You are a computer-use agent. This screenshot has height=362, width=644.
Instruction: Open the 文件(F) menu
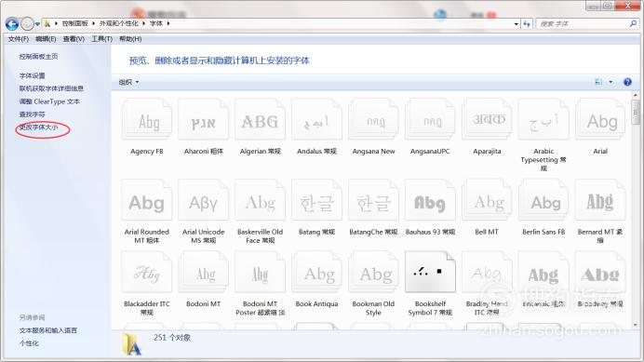click(19, 39)
